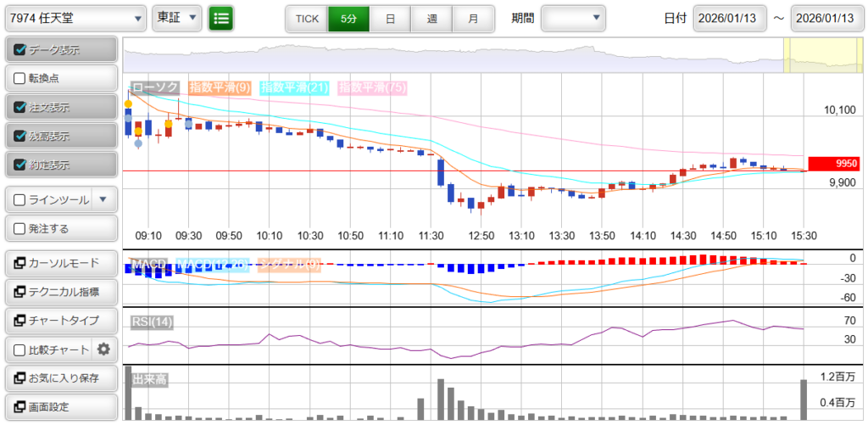Click the green list icon button

coord(221,18)
